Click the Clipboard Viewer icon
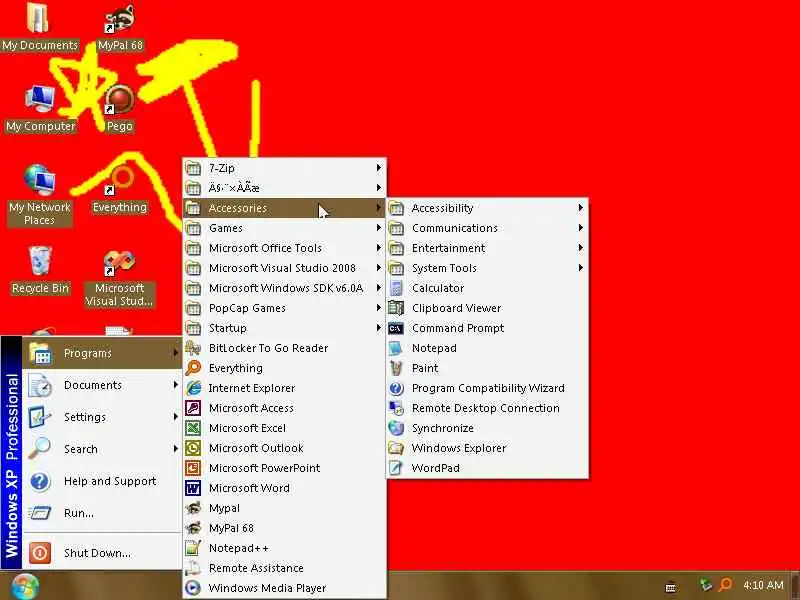Image resolution: width=800 pixels, height=600 pixels. tap(396, 308)
